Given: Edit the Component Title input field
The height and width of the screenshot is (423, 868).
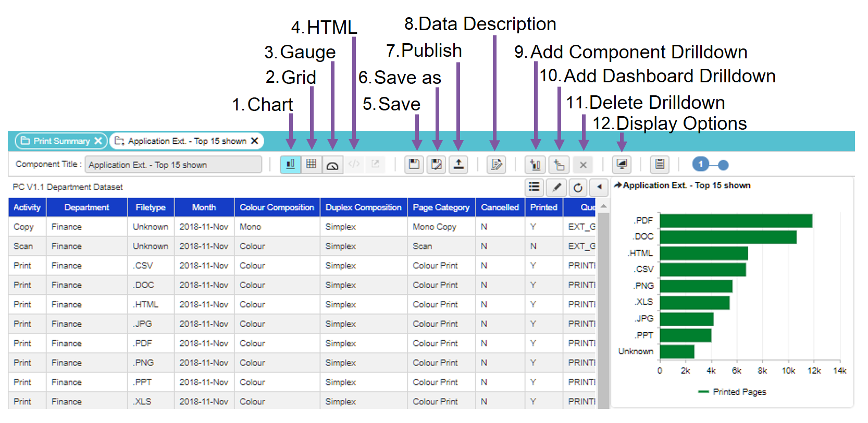Looking at the screenshot, I should pyautogui.click(x=173, y=165).
